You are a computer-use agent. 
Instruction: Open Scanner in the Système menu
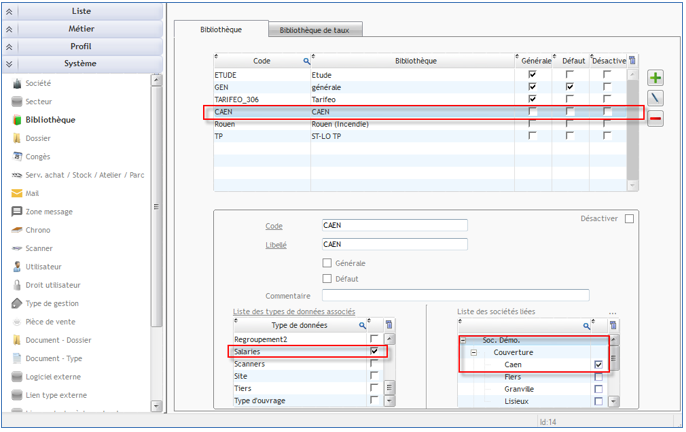(38, 248)
